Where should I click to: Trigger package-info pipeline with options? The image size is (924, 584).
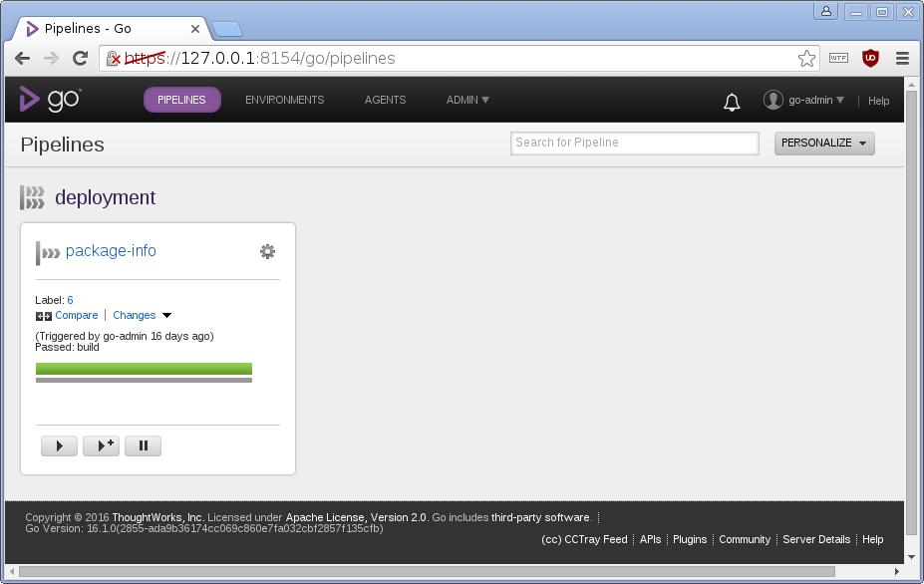point(102,445)
